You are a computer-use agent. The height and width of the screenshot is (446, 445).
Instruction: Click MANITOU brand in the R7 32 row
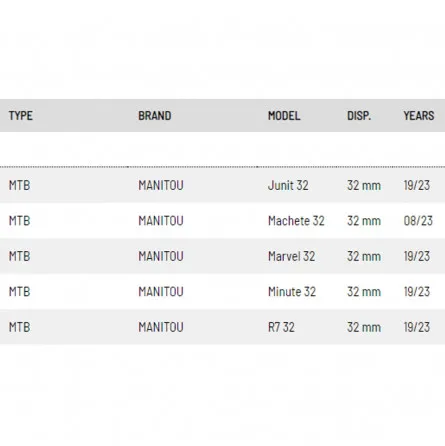point(161,327)
